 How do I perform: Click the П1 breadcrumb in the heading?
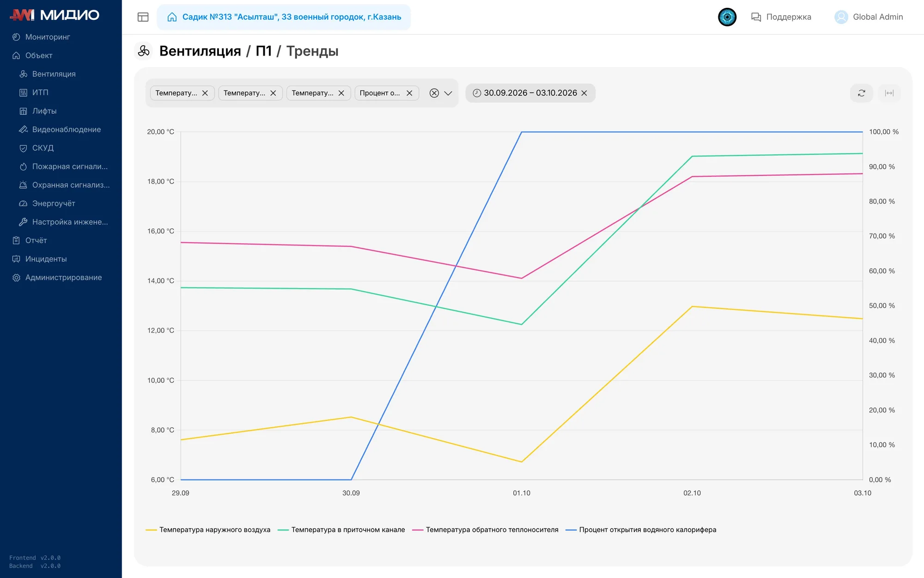[x=264, y=51]
